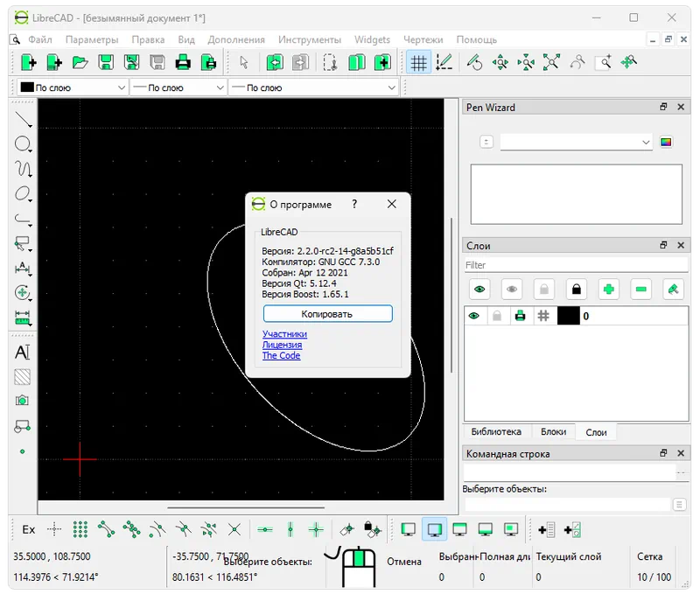Select the Point tool
Viewport: 700px width, 594px height.
click(x=23, y=451)
